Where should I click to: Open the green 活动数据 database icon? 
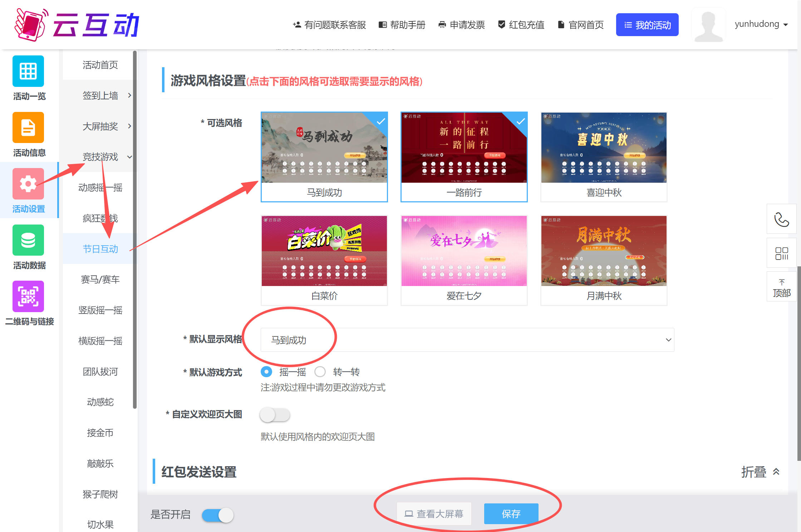click(x=28, y=240)
